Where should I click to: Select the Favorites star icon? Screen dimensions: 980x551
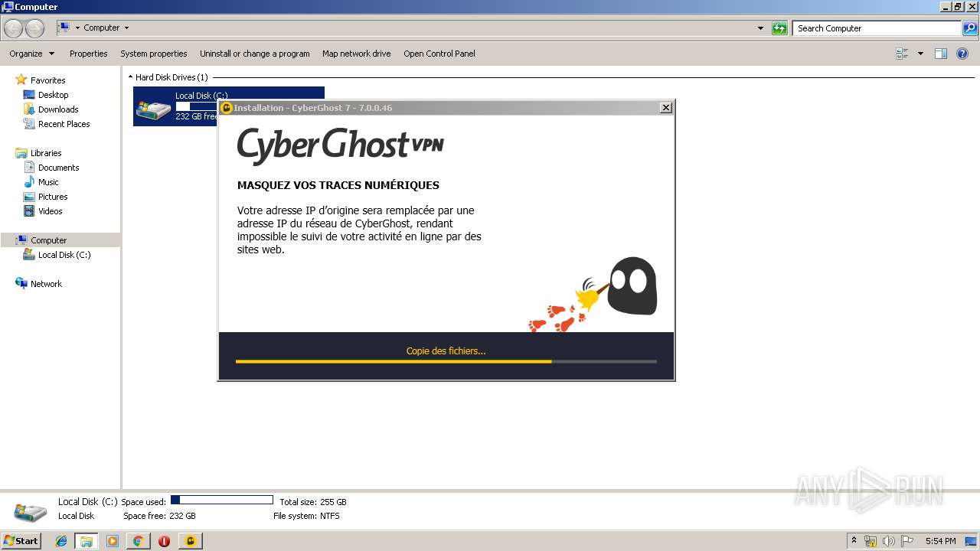[x=21, y=80]
